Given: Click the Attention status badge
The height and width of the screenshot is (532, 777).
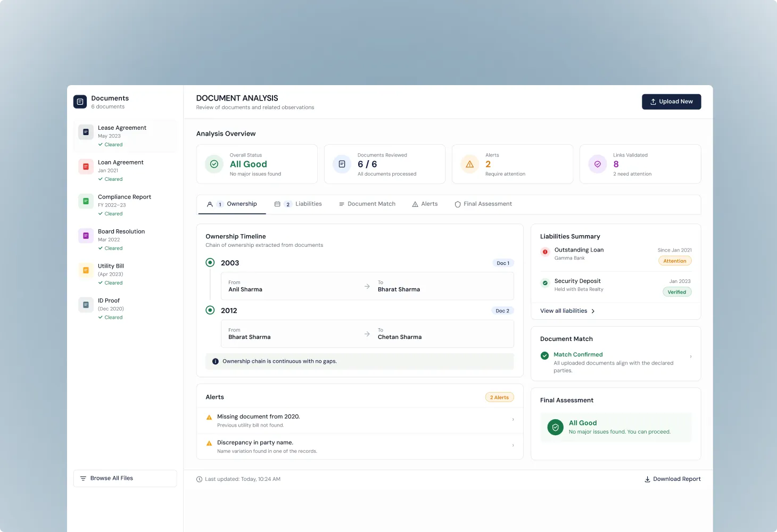Looking at the screenshot, I should pos(675,261).
